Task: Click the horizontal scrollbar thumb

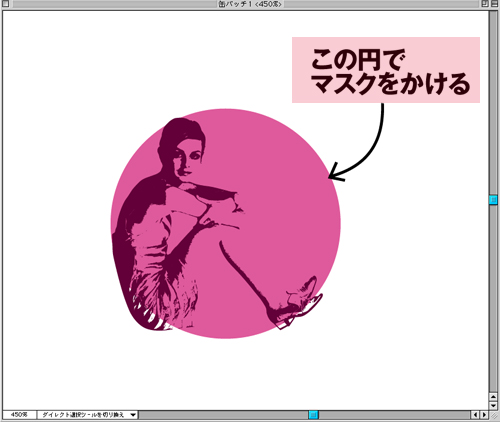Action: (313, 415)
